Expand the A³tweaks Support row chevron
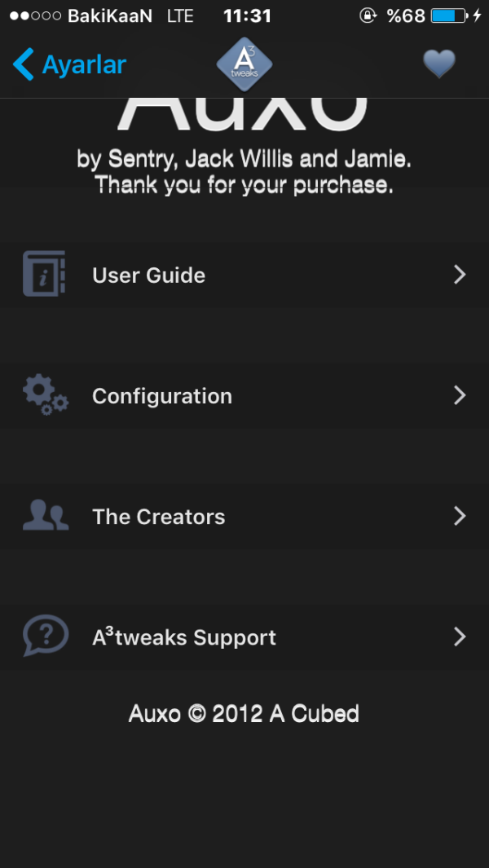Image resolution: width=489 pixels, height=868 pixels. tap(460, 637)
